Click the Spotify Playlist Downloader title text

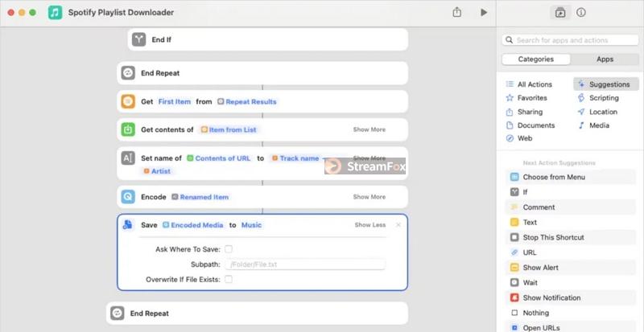[122, 12]
